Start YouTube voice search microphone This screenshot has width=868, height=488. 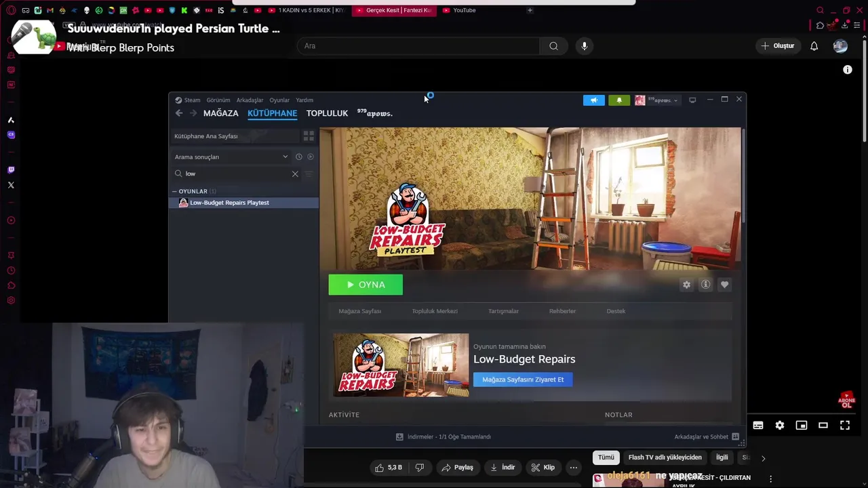[585, 46]
